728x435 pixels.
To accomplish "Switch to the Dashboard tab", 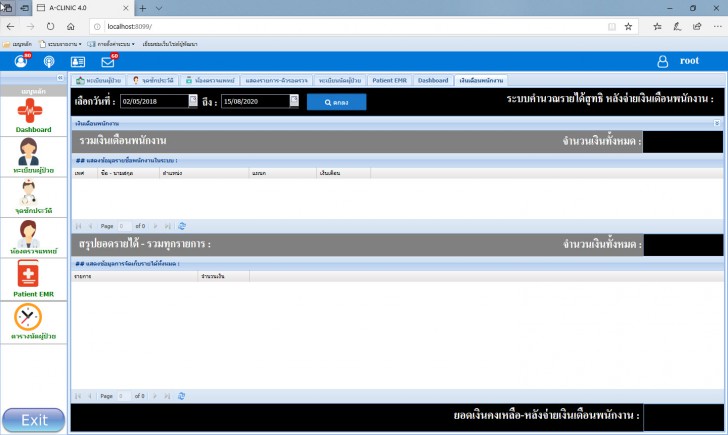I will tap(433, 80).
